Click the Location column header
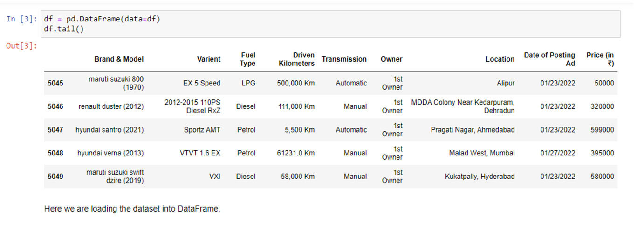Viewport: 644px width, 226px height. 500,59
